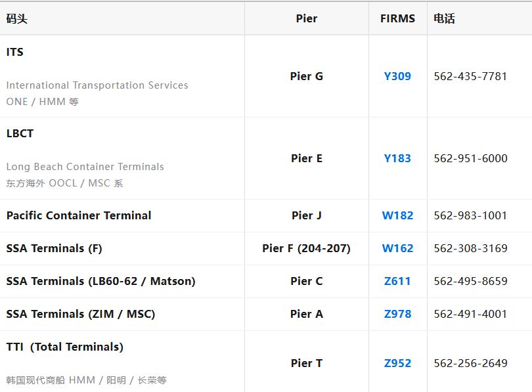532x392 pixels.
Task: Click the Pier E cell
Action: 307,158
